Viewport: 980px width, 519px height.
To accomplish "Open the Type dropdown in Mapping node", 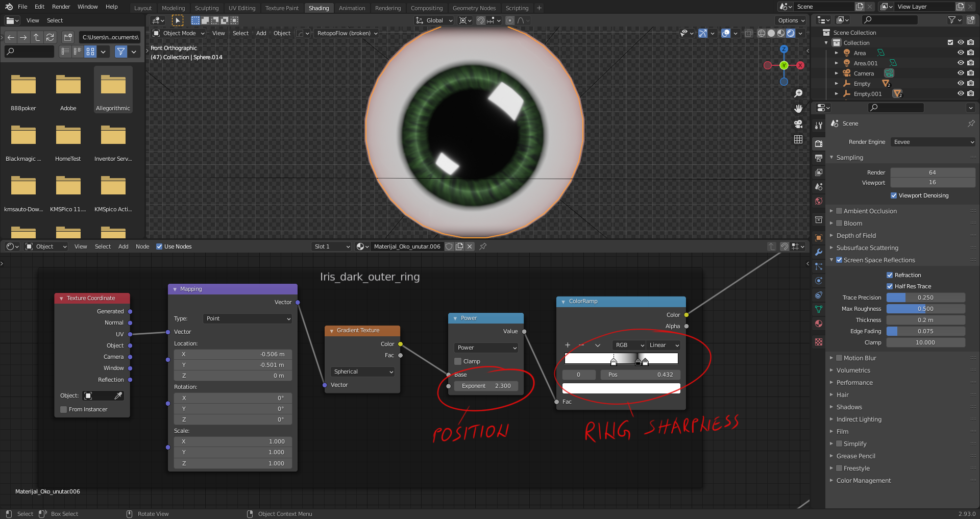I will [247, 318].
